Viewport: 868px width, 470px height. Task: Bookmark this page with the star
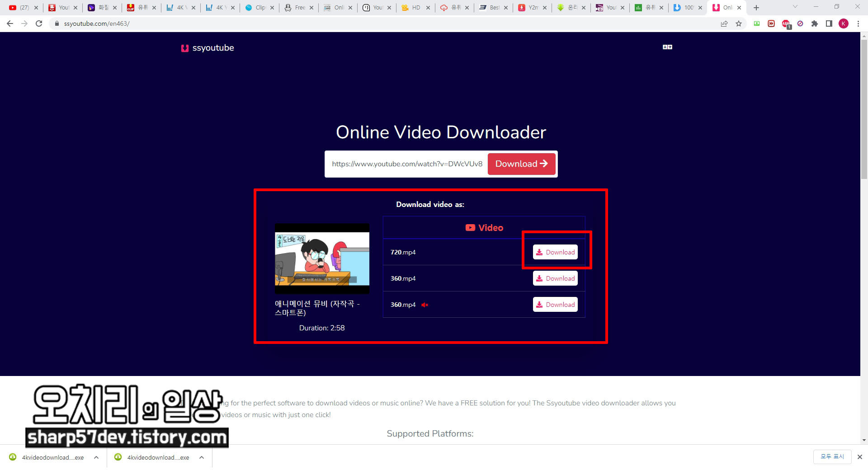point(739,23)
